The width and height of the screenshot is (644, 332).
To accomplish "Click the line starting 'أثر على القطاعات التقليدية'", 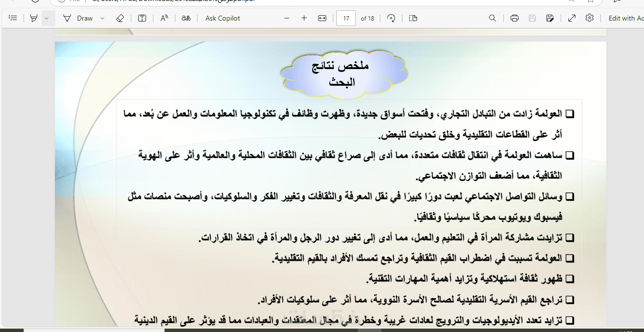I will [470, 134].
